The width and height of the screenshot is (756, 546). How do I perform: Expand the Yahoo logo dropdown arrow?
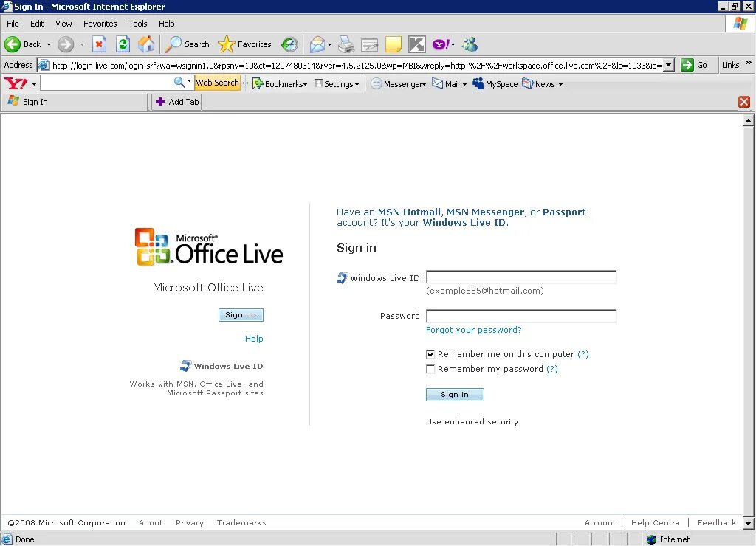click(34, 84)
